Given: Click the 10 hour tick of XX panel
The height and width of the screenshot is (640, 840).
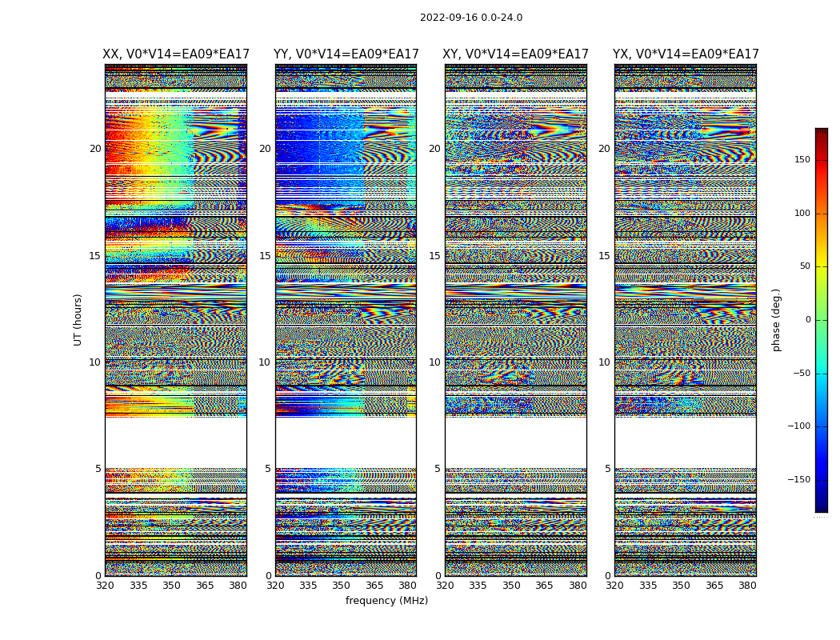Looking at the screenshot, I should coord(95,362).
